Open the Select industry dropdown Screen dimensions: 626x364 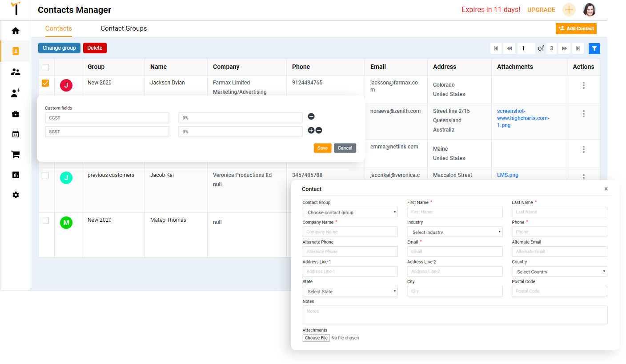pyautogui.click(x=455, y=232)
